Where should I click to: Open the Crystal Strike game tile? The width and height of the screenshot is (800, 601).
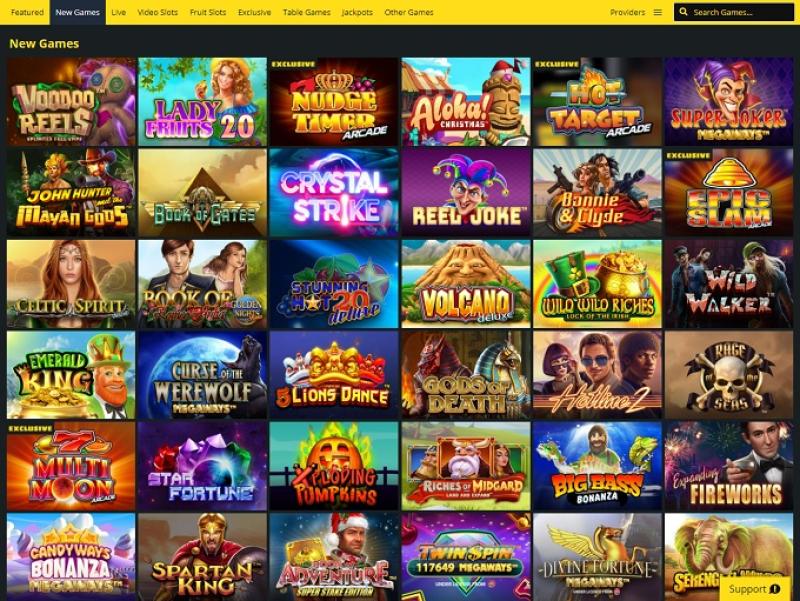tap(334, 192)
